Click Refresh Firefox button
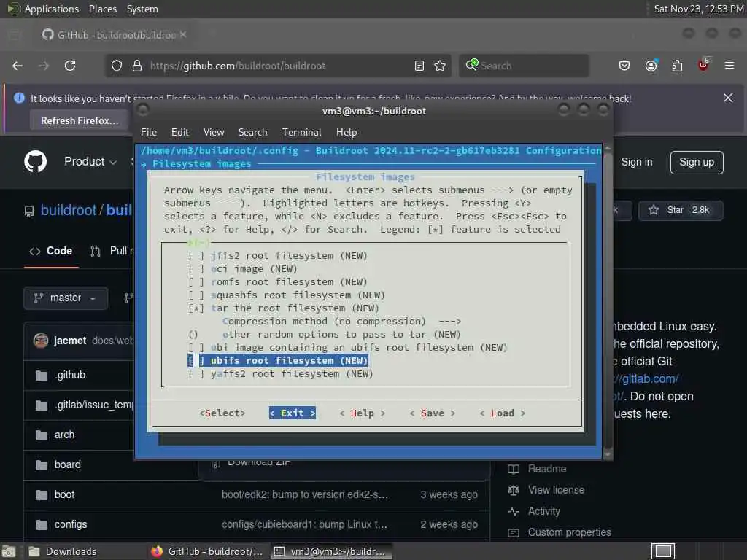This screenshot has width=747, height=560. (x=80, y=120)
